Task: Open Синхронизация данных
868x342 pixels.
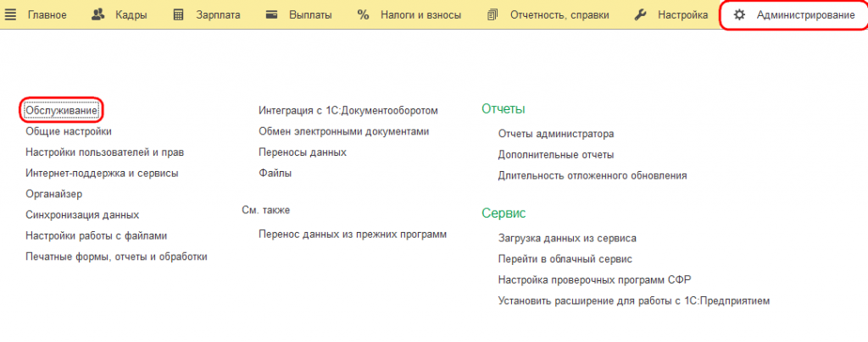Action: tap(82, 215)
